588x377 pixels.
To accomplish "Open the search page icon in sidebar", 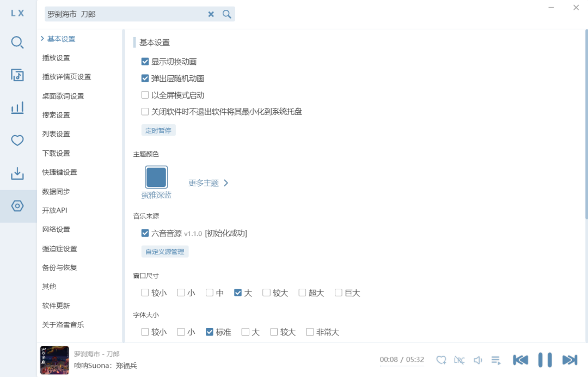I will pos(17,42).
